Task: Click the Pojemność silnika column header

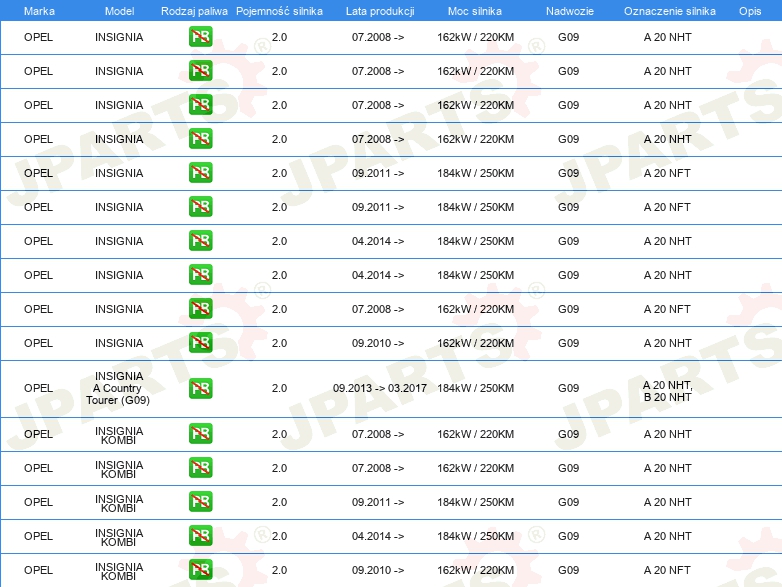Action: [279, 10]
